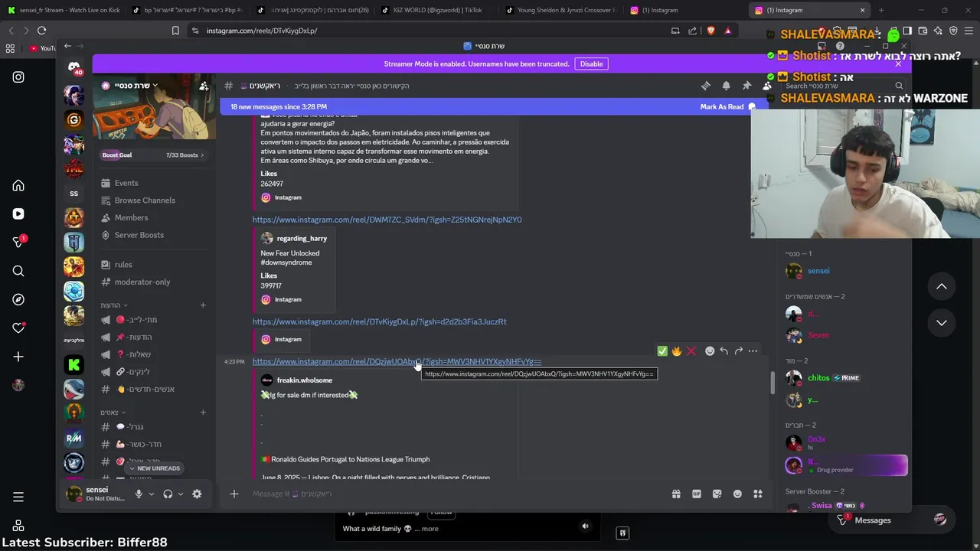Collapse the צאטים channel category
Screen dimensions: 980x551
112,412
